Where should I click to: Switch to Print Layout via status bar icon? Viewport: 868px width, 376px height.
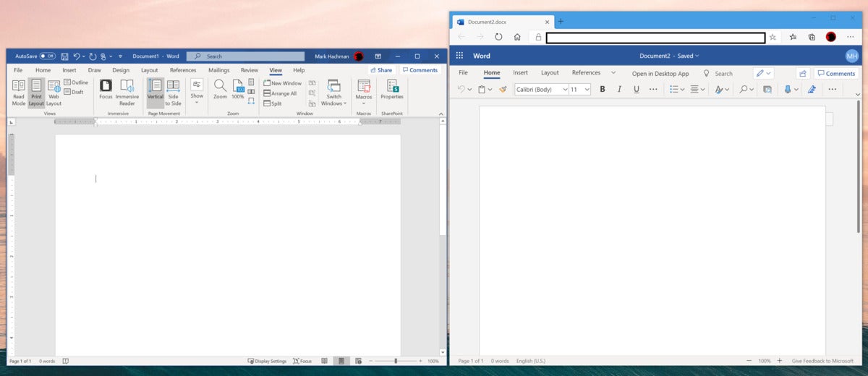(x=340, y=361)
